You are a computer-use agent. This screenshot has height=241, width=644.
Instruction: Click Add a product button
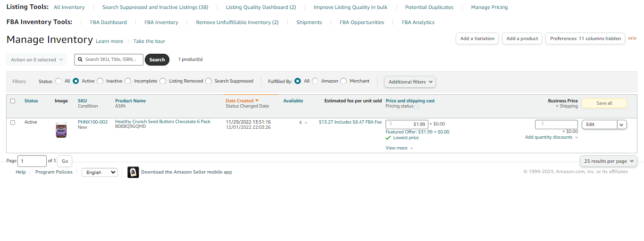coord(522,39)
